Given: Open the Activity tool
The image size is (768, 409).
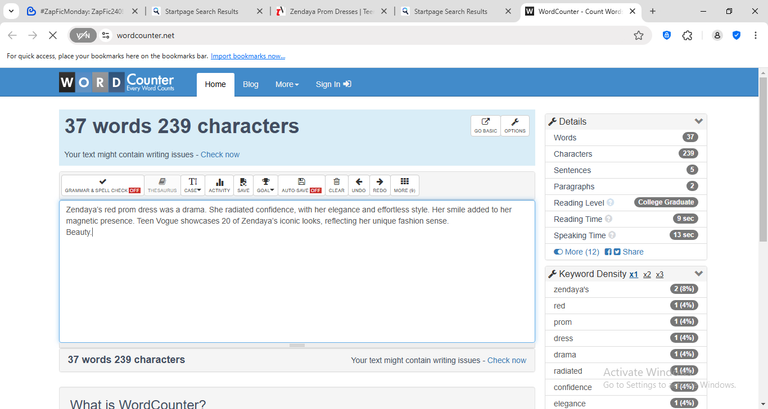Looking at the screenshot, I should (x=219, y=185).
